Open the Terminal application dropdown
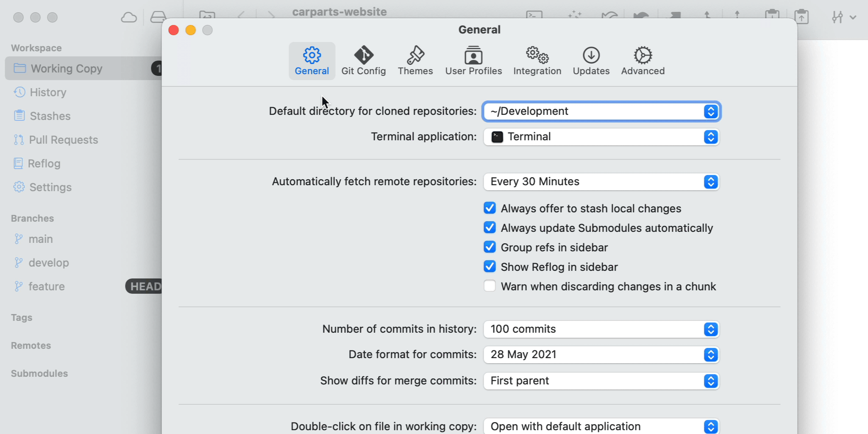Image resolution: width=868 pixels, height=434 pixels. [x=601, y=137]
